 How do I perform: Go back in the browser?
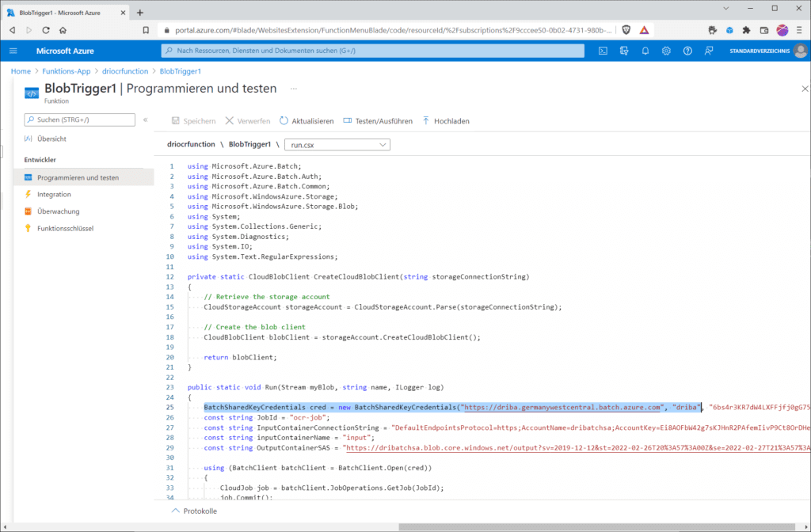(13, 30)
